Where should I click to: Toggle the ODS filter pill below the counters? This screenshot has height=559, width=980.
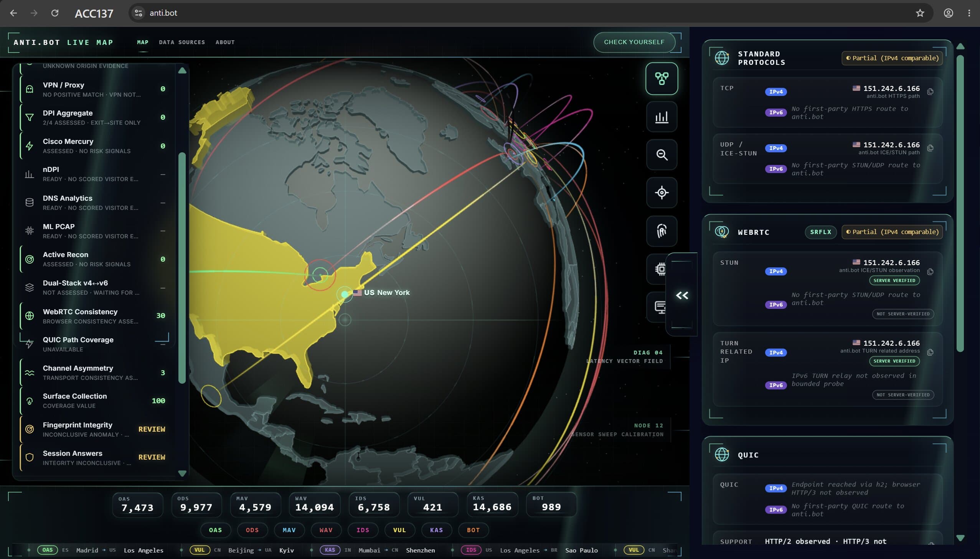click(x=252, y=530)
